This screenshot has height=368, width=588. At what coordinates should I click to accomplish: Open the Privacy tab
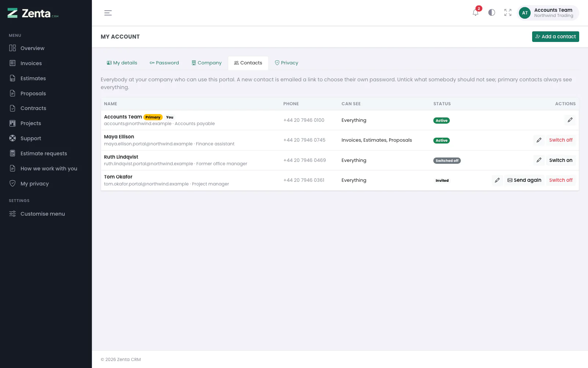(x=287, y=63)
